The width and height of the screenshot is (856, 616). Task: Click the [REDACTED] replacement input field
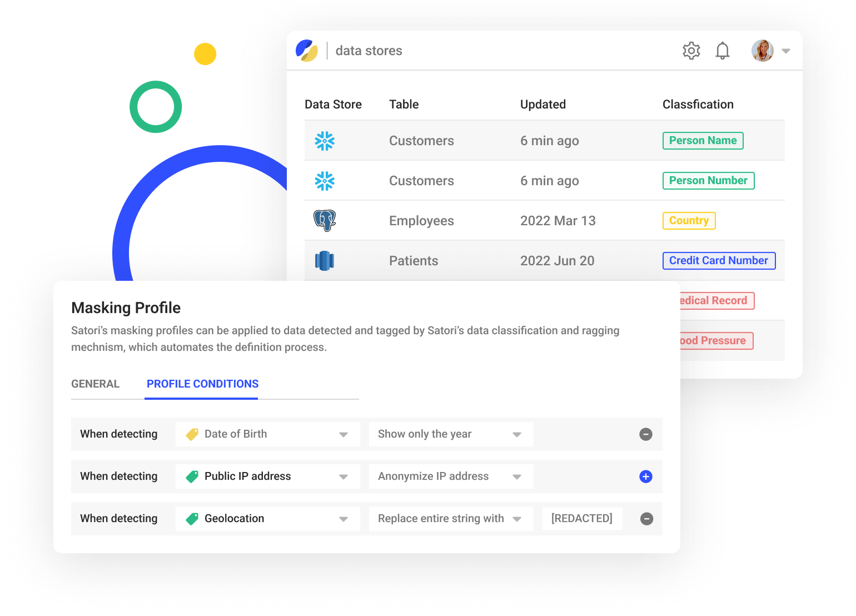(582, 519)
